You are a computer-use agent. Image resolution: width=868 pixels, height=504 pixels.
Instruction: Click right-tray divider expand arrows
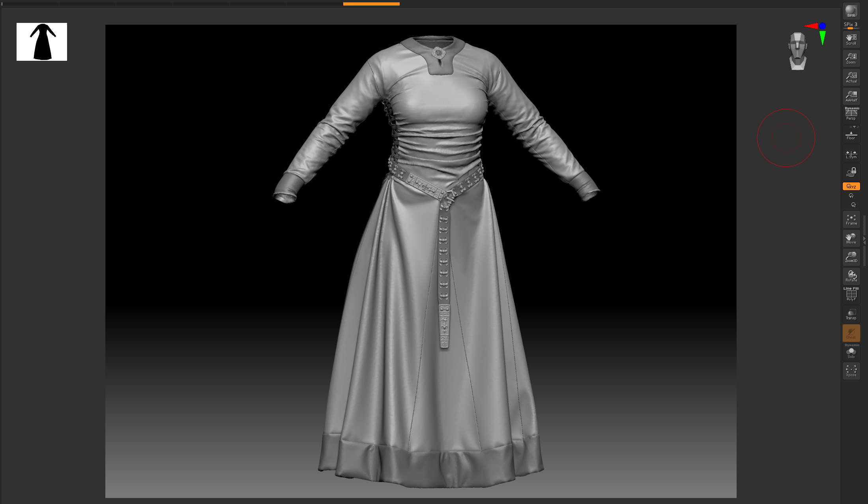(x=864, y=241)
